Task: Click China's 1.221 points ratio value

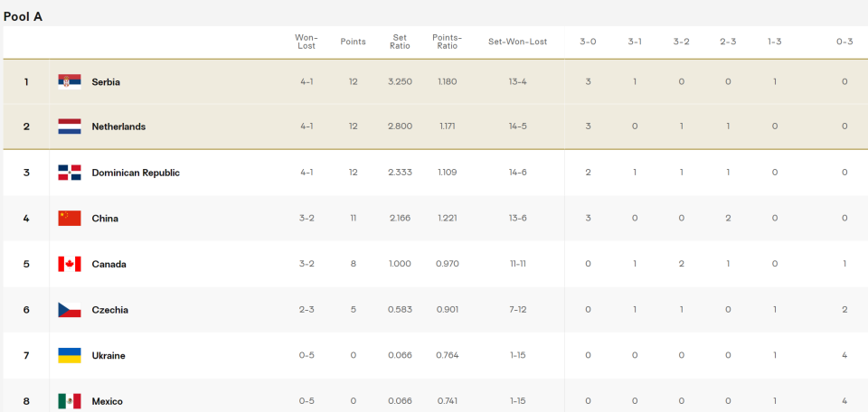Action: [x=447, y=219]
